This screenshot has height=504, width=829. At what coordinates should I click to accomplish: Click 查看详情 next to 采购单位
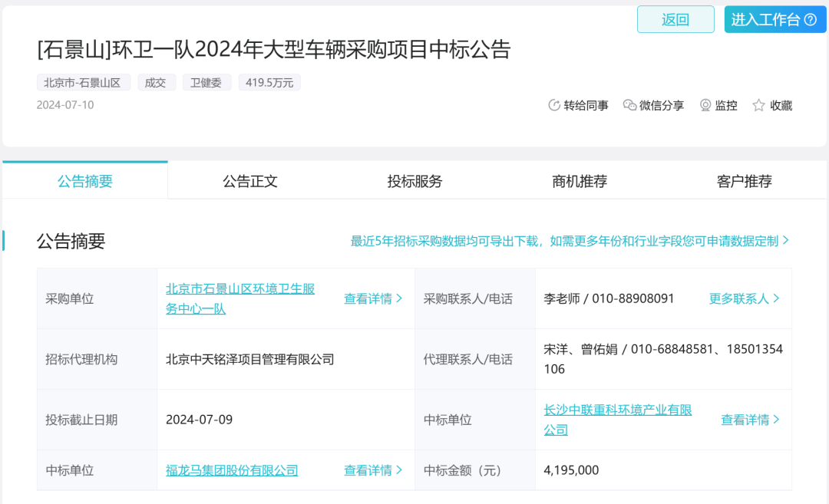373,298
